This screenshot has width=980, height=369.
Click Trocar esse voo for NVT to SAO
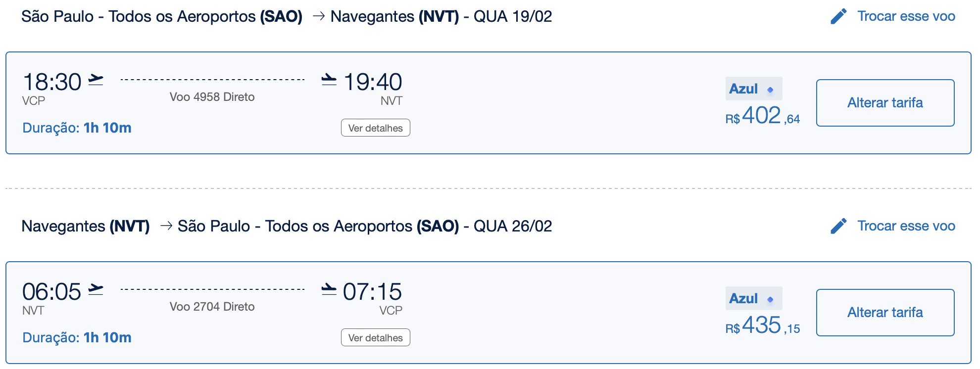click(x=906, y=226)
